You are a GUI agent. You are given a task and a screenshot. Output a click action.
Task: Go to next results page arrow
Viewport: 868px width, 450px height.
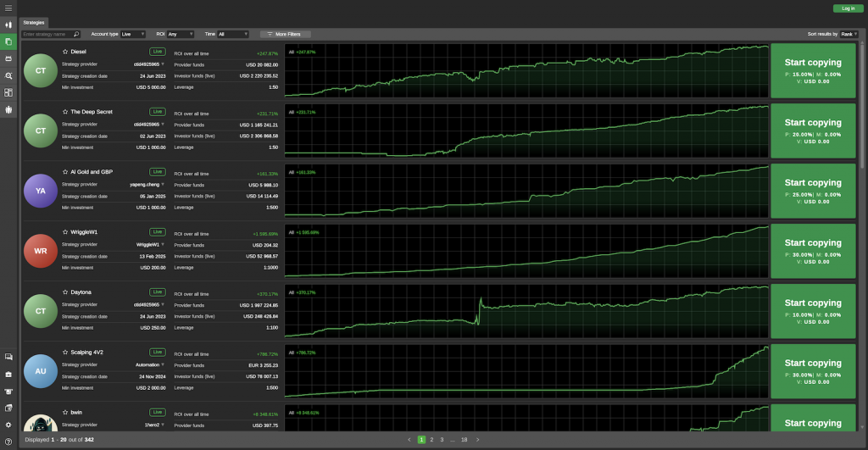pos(478,440)
